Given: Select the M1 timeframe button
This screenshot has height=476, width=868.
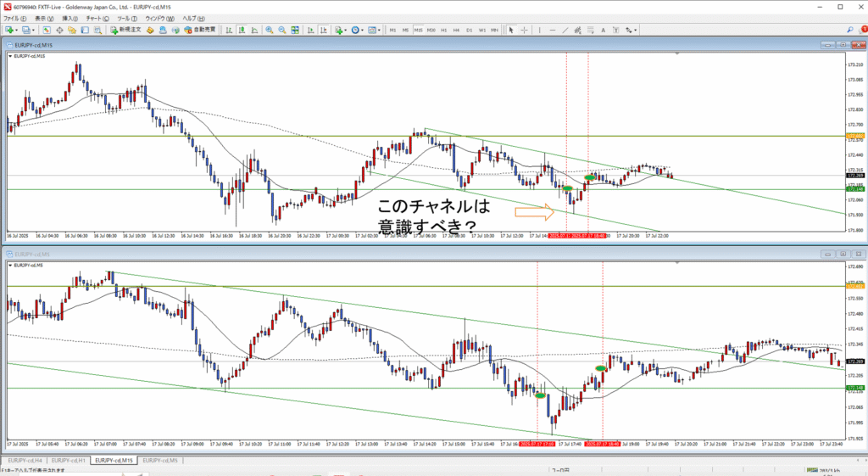Looking at the screenshot, I should pos(392,30).
